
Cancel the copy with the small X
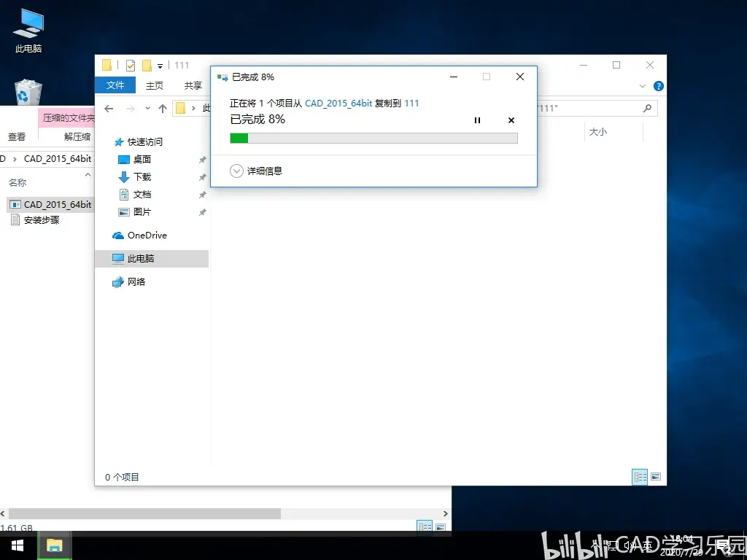[511, 120]
